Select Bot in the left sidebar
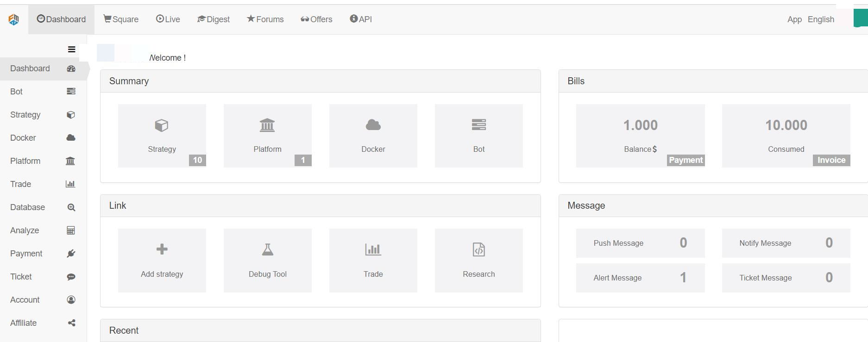Viewport: 868px width, 342px height. 44,92
